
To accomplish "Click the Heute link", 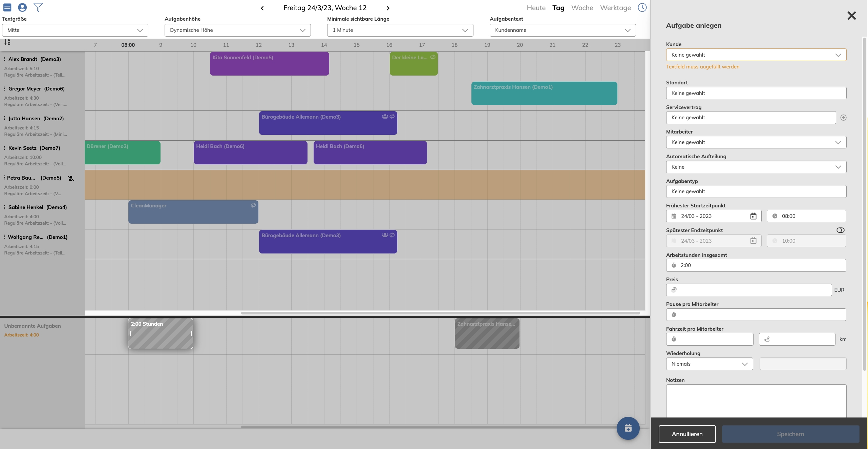I will (x=536, y=8).
